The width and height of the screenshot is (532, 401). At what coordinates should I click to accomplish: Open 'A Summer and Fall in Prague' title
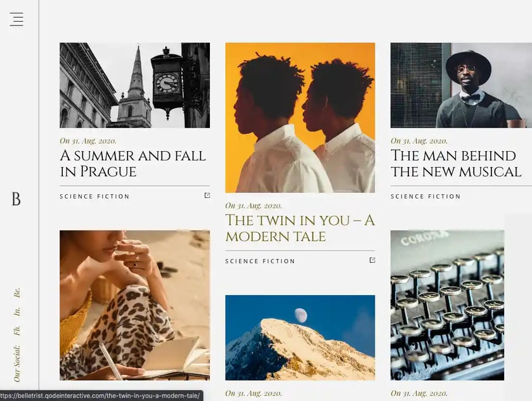[133, 164]
